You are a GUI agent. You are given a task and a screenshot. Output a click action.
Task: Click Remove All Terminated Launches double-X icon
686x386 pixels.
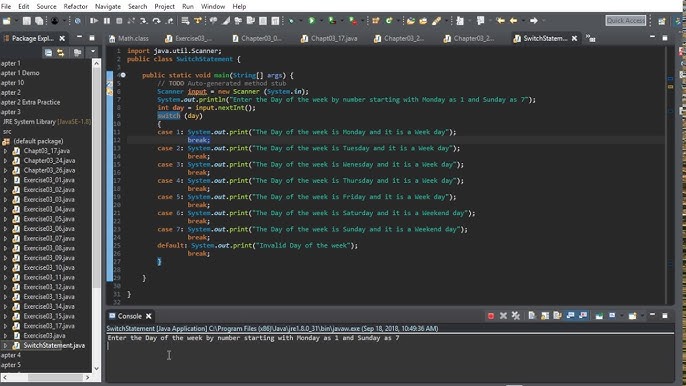pos(516,316)
